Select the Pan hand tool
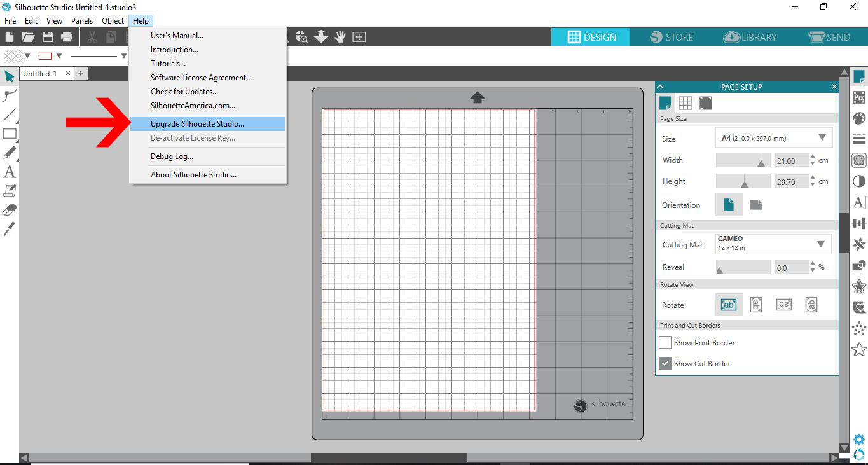868x465 pixels. pos(340,37)
